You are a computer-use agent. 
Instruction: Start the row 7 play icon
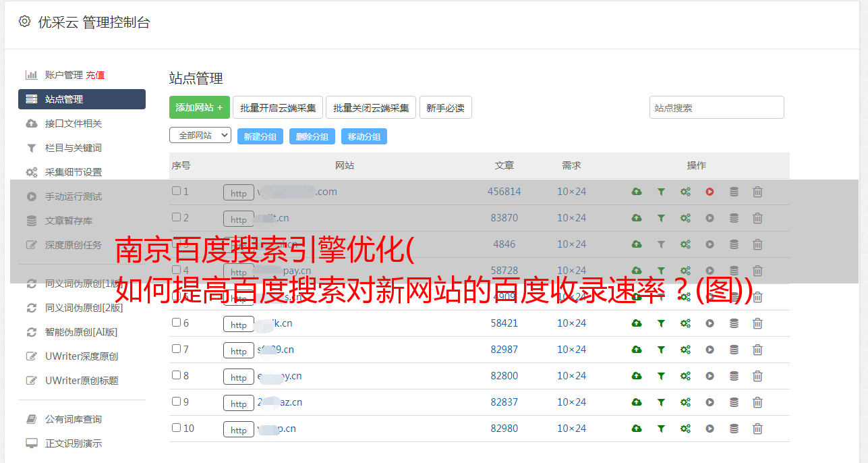click(710, 350)
